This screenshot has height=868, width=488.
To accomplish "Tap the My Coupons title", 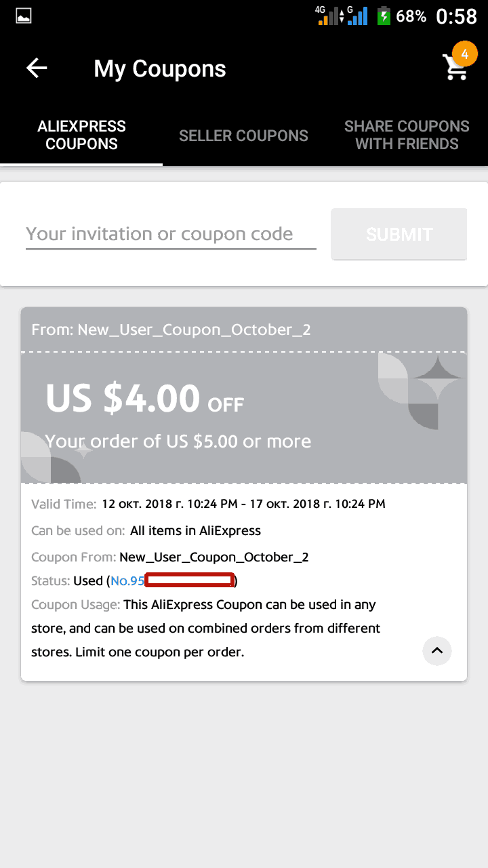I will 160,68.
